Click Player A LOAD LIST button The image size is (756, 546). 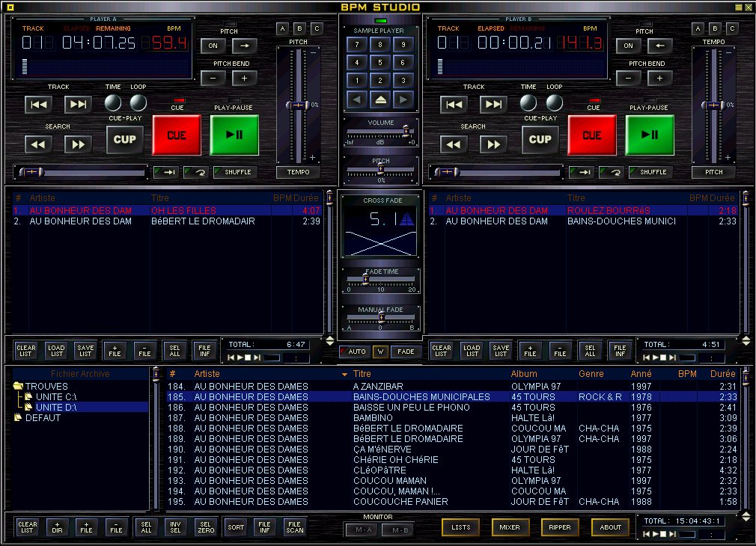(x=56, y=350)
